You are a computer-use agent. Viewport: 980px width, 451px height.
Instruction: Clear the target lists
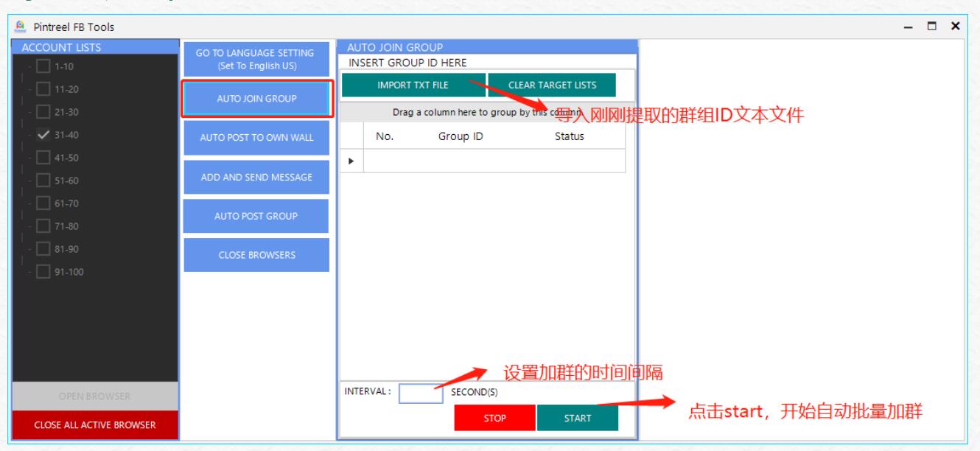(x=551, y=85)
